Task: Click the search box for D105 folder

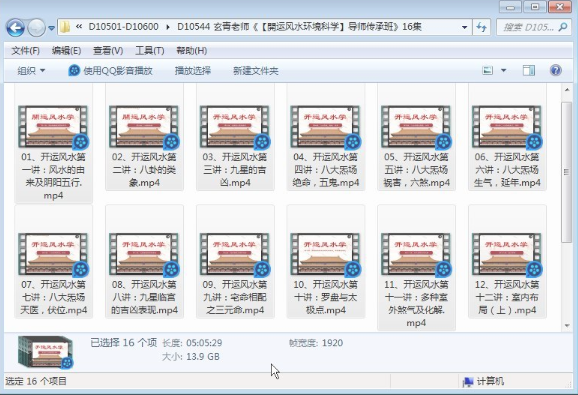Action: (533, 27)
